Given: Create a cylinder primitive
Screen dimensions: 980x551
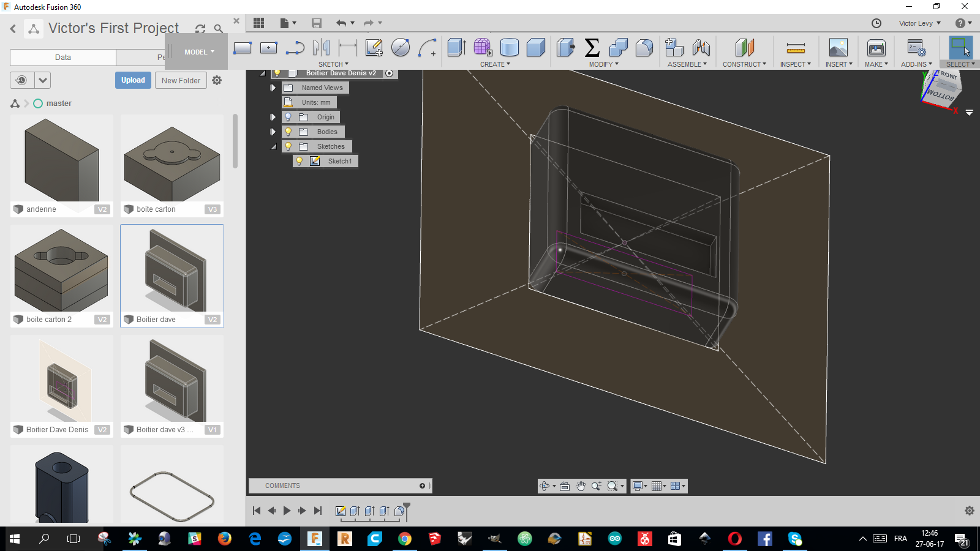Looking at the screenshot, I should coord(510,48).
